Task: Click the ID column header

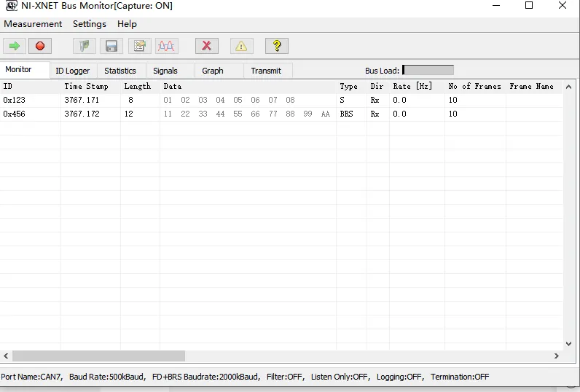Action: click(x=31, y=87)
